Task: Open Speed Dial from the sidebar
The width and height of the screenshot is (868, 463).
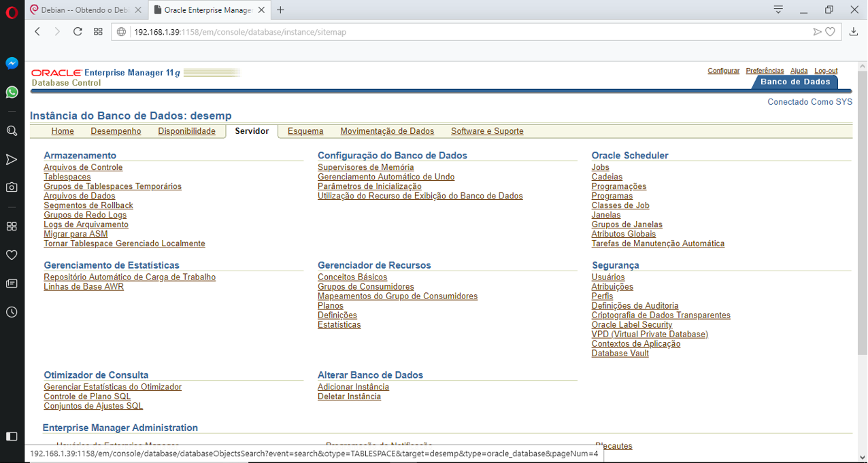Action: click(x=12, y=226)
